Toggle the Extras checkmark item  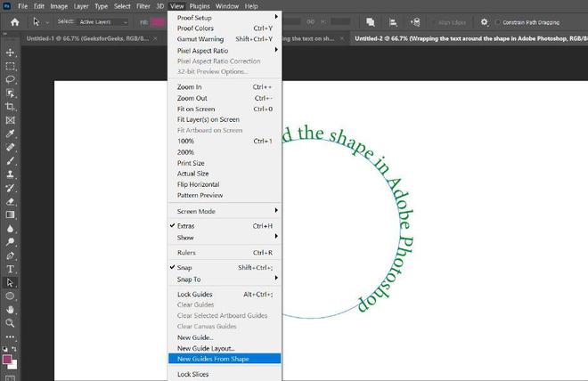point(225,226)
